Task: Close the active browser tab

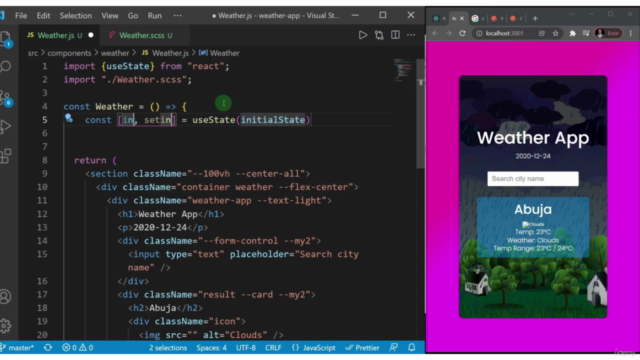Action: point(462,18)
